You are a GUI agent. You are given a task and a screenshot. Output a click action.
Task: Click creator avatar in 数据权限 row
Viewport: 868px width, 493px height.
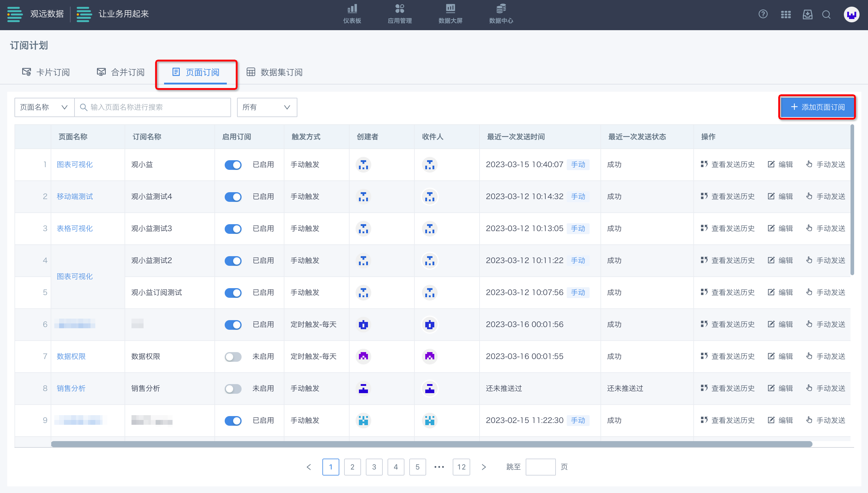point(363,356)
